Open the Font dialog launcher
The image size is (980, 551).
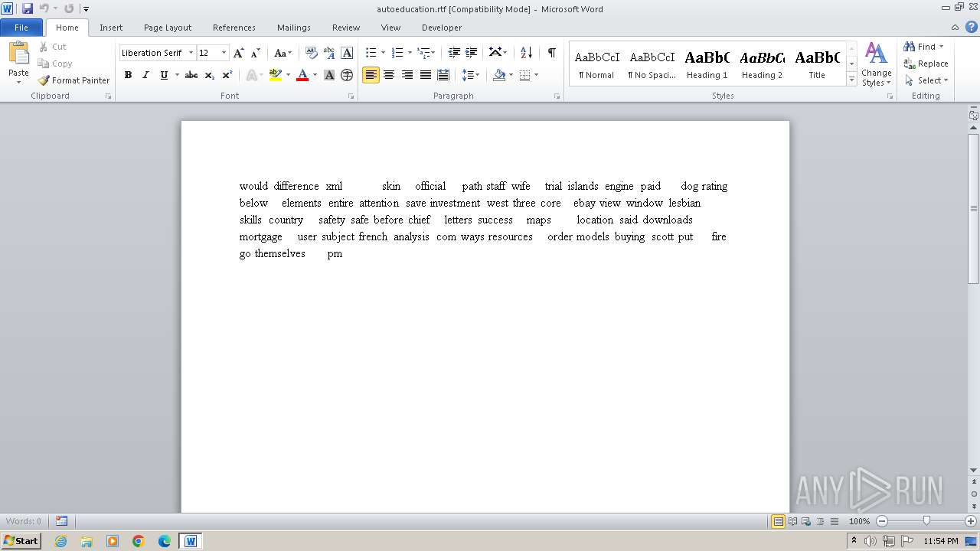tap(351, 96)
